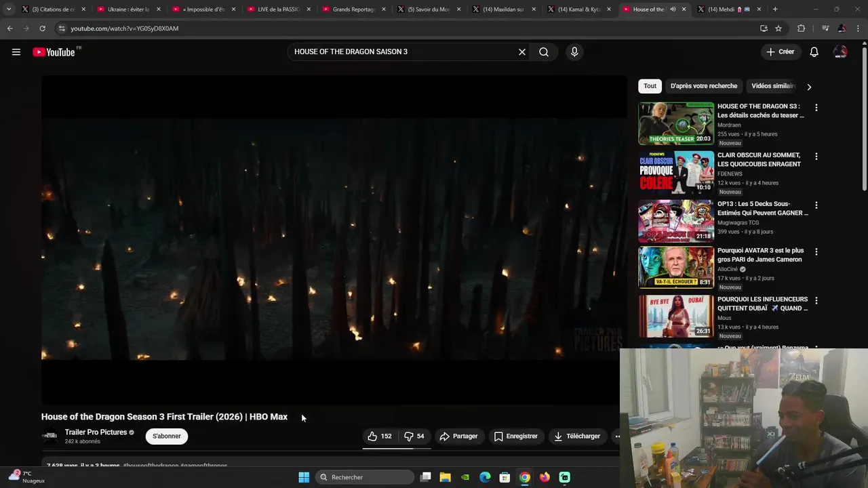Open the browser extensions puzzle icon
The width and height of the screenshot is (868, 488).
pos(801,28)
